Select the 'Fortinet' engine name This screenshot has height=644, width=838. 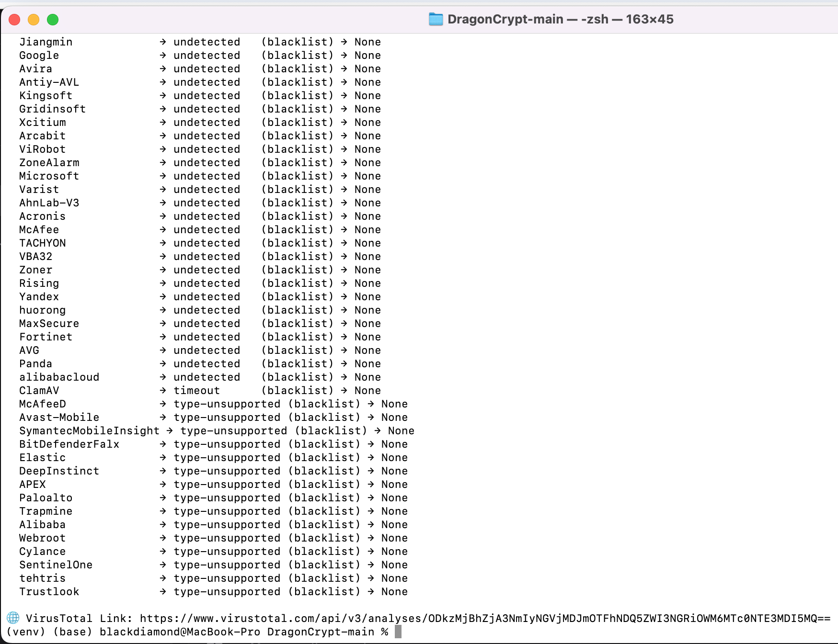pos(46,337)
